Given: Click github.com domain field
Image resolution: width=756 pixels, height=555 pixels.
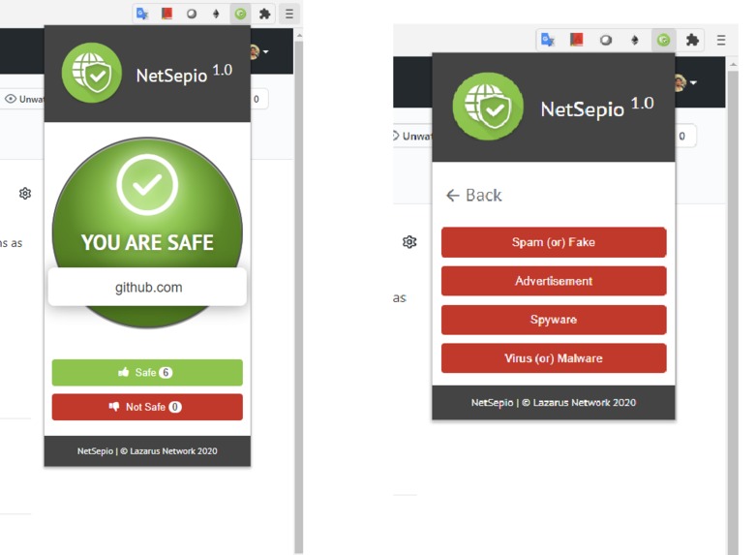Looking at the screenshot, I should 147,287.
